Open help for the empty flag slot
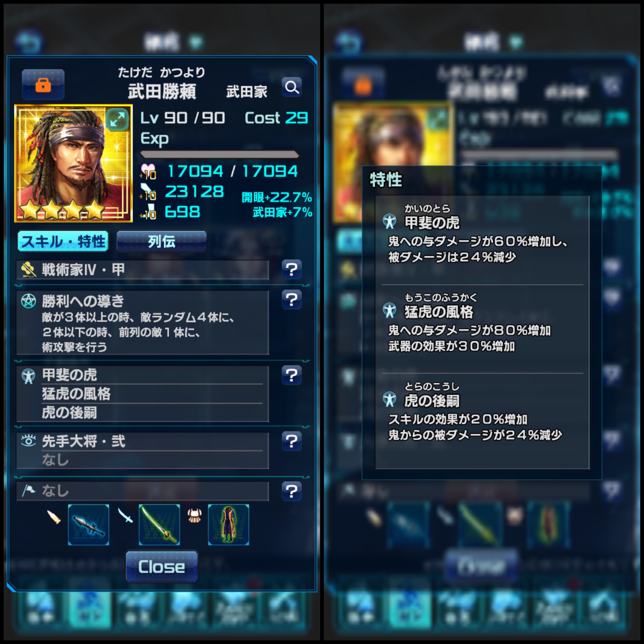Image resolution: width=644 pixels, height=644 pixels. click(x=292, y=491)
